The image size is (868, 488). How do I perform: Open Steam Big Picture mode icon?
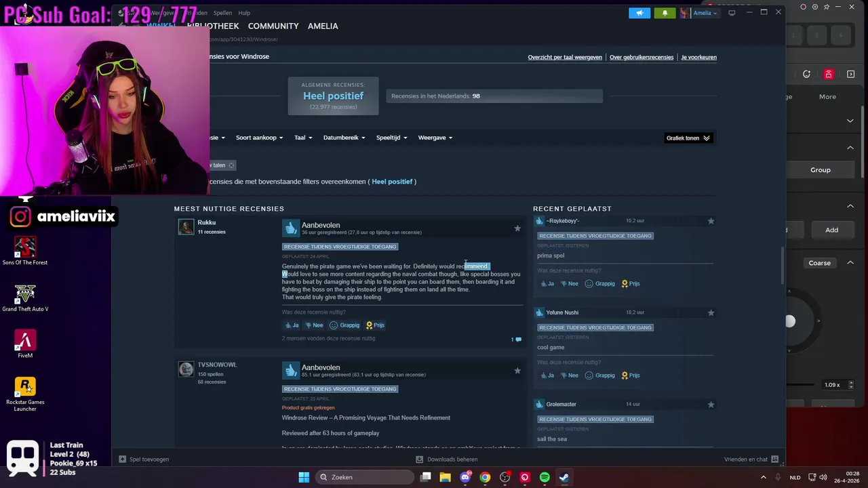(x=732, y=13)
